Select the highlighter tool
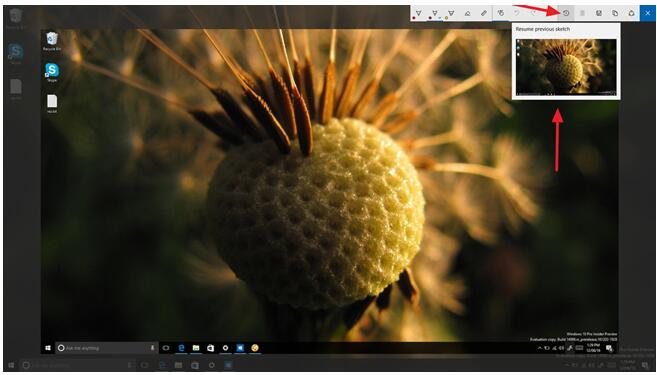This screenshot has width=657, height=375. [x=451, y=13]
